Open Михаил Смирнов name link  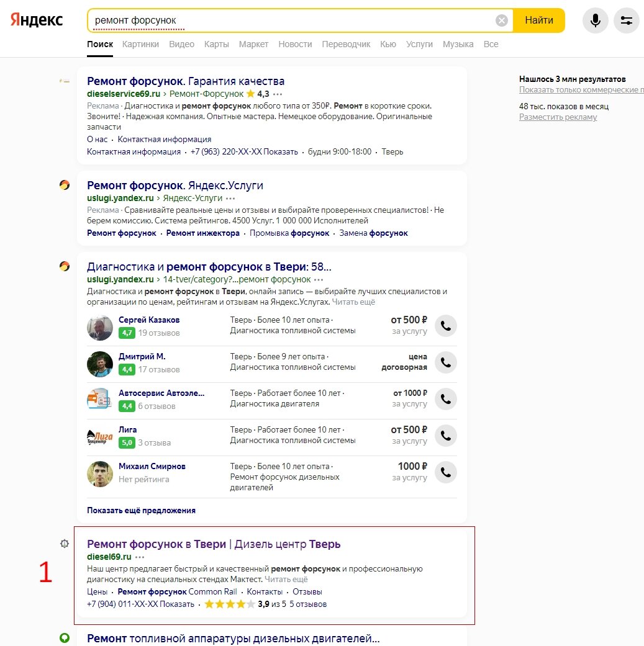pyautogui.click(x=152, y=467)
